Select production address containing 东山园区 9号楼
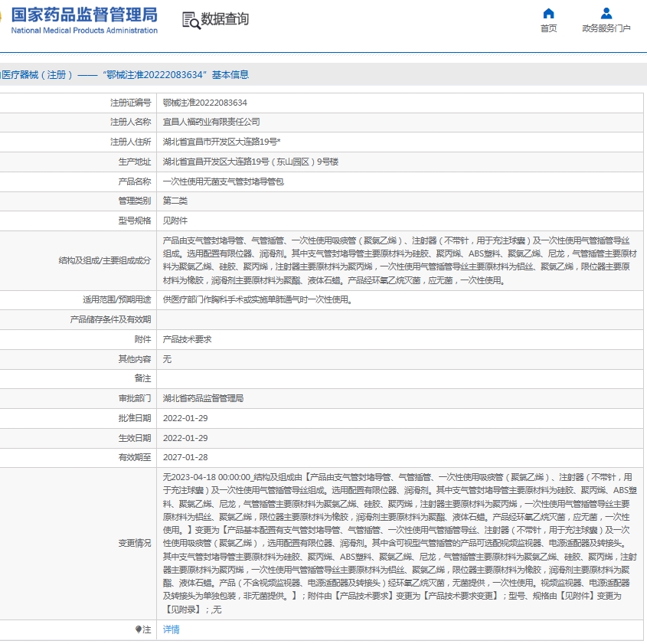 tap(250, 162)
